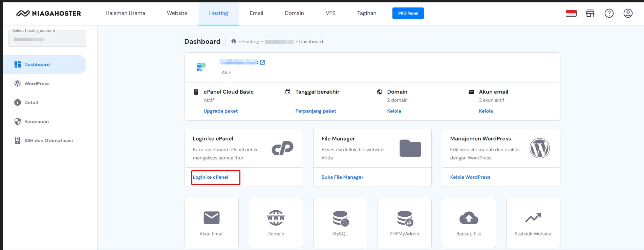Click home icon in the breadcrumb
This screenshot has height=250, width=644.
pyautogui.click(x=233, y=41)
